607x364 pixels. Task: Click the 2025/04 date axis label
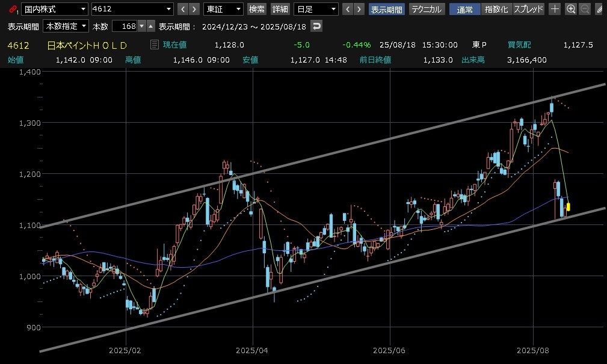pos(251,350)
